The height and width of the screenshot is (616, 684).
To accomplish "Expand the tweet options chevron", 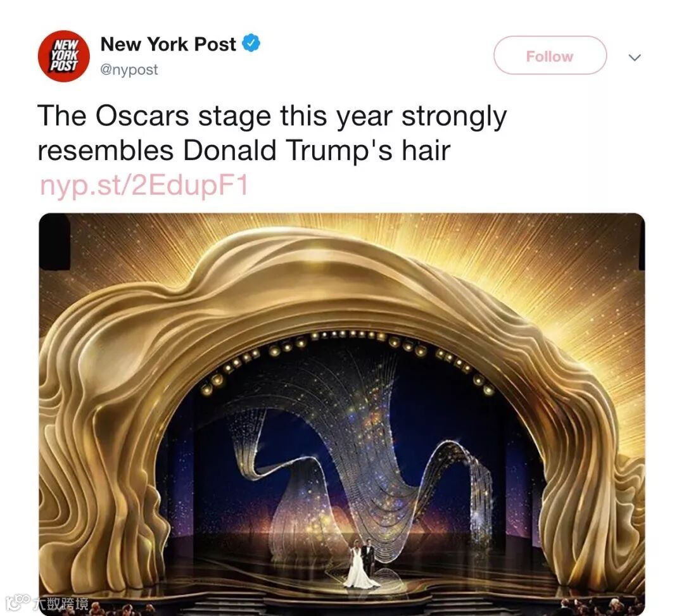I will [635, 57].
